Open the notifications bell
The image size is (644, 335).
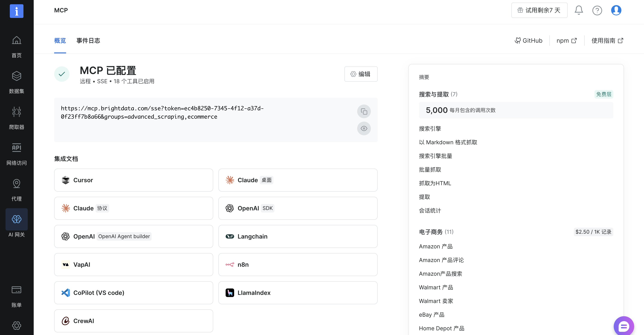pos(579,10)
